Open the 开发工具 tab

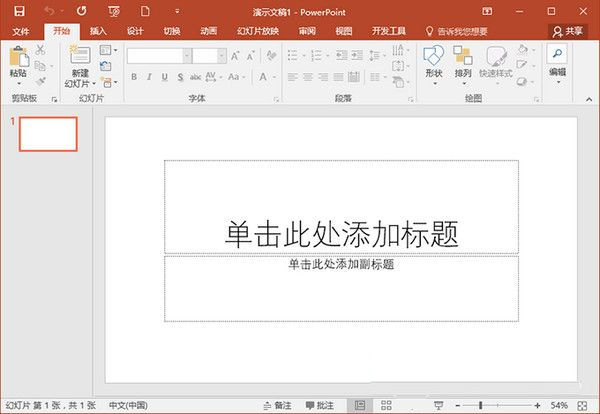coord(389,31)
